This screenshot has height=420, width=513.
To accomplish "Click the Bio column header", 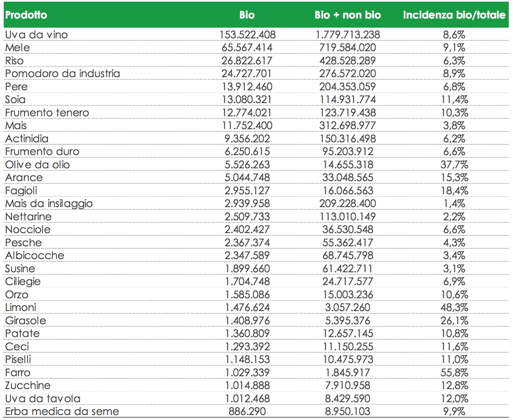I will pyautogui.click(x=247, y=15).
